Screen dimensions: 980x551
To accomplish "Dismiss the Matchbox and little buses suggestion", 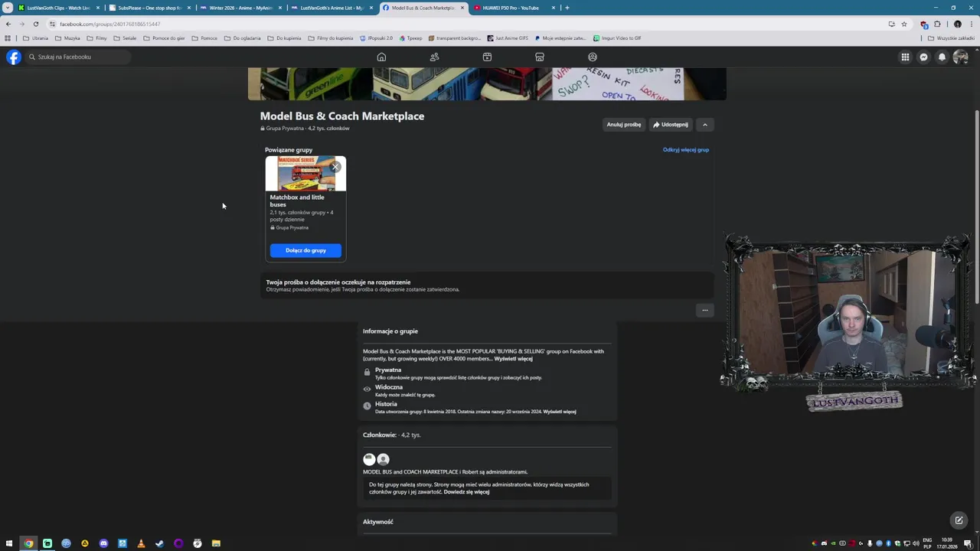I will (x=335, y=167).
